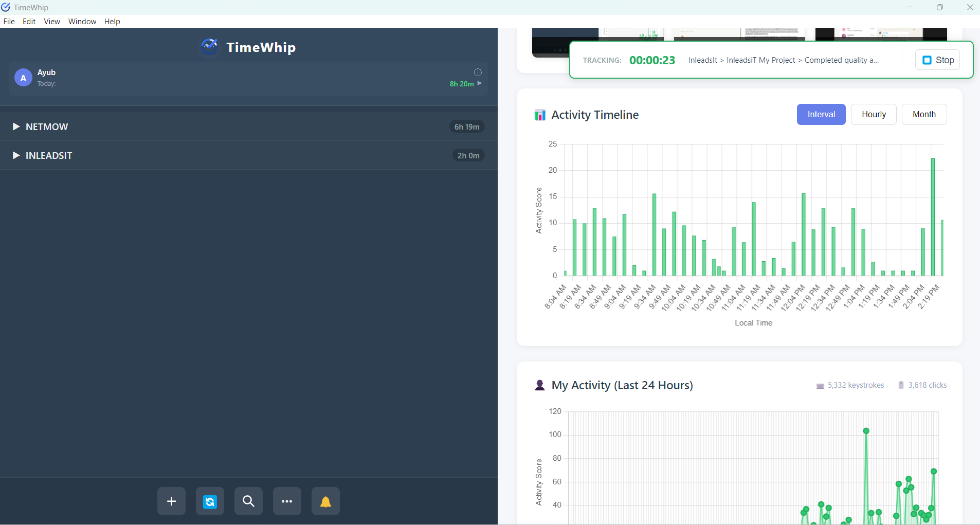Click the blue sync refresh icon
The width and height of the screenshot is (980, 525).
tap(210, 501)
